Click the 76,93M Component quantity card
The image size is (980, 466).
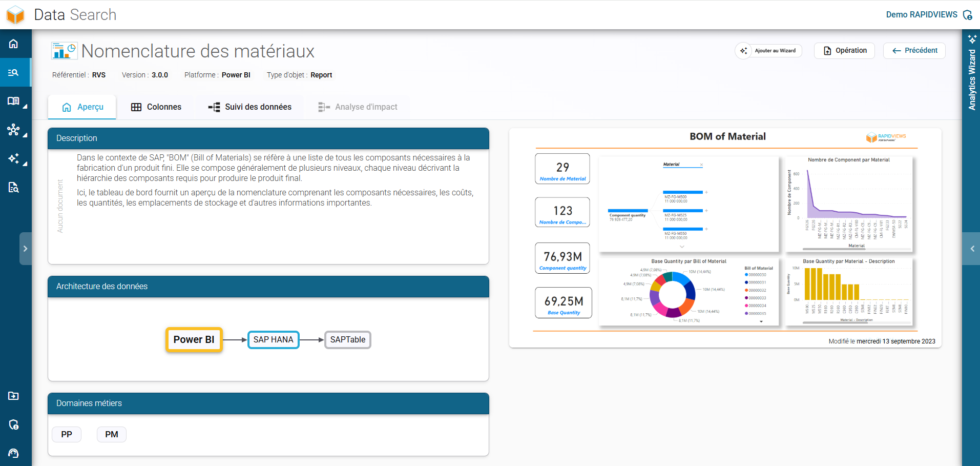562,258
